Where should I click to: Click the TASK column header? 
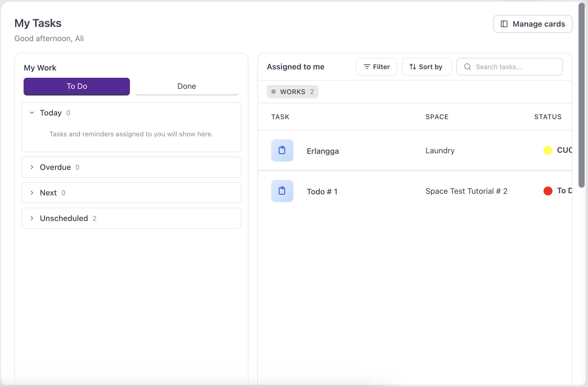click(280, 117)
